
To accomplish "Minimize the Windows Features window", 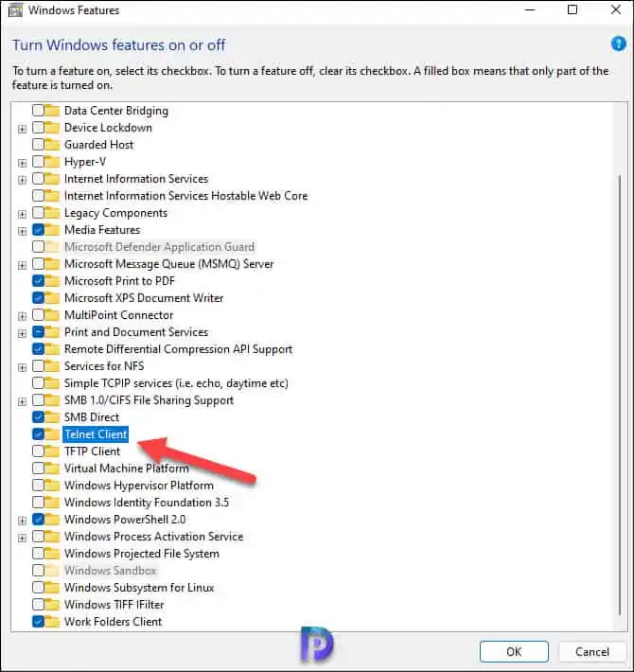I will (530, 9).
